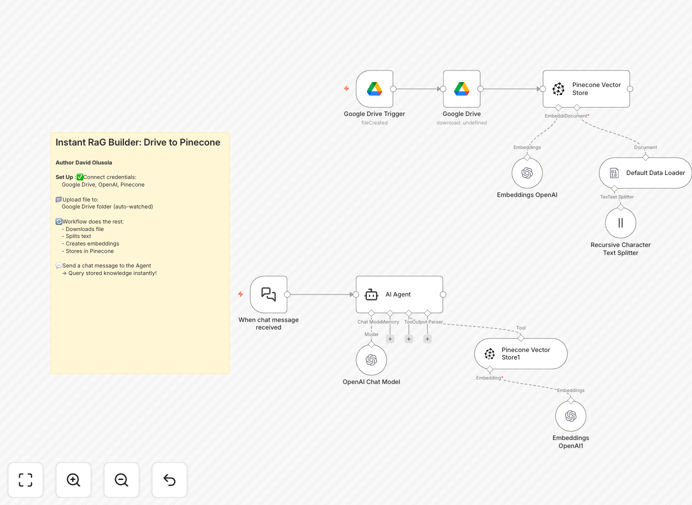Click the Pinecone Vector Store1 node icon

tap(489, 354)
